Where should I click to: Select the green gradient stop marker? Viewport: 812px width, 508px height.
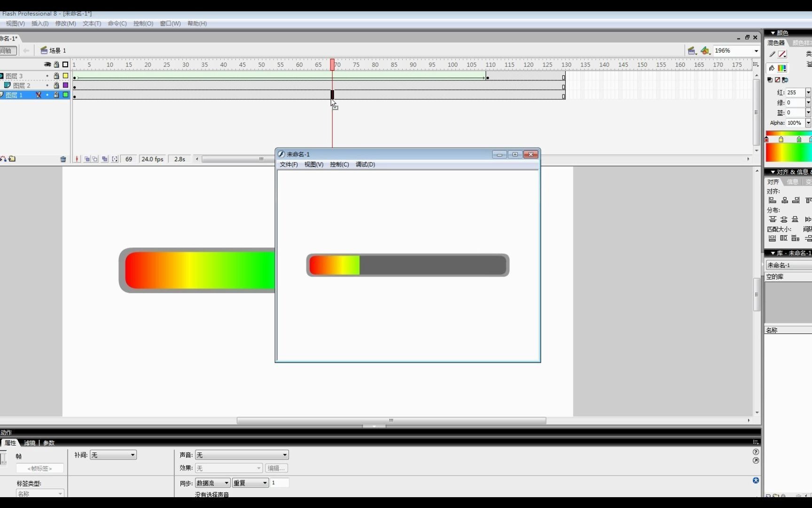(x=799, y=139)
